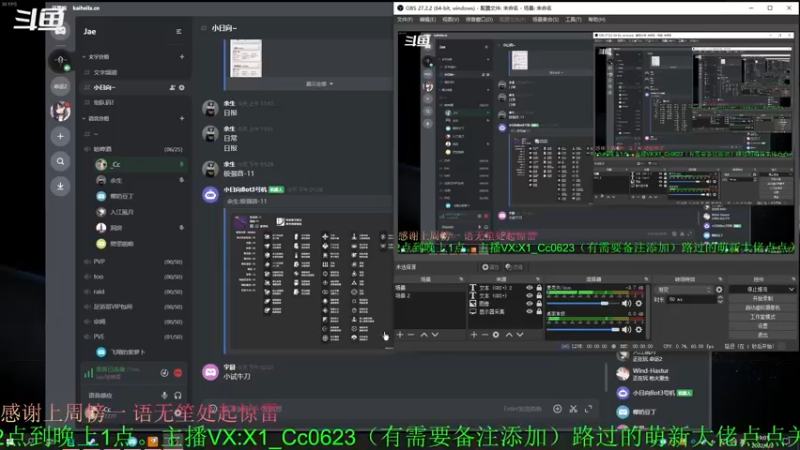
Task: Move scene up in OBS scenes panel
Action: pos(424,335)
